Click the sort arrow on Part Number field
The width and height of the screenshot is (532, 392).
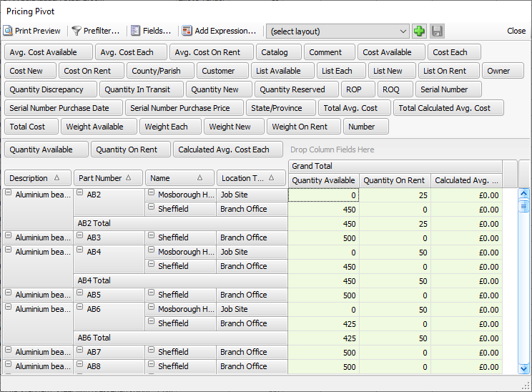tap(128, 177)
